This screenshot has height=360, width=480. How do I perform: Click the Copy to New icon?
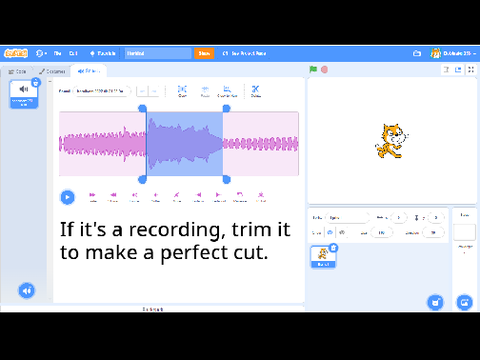click(x=227, y=91)
